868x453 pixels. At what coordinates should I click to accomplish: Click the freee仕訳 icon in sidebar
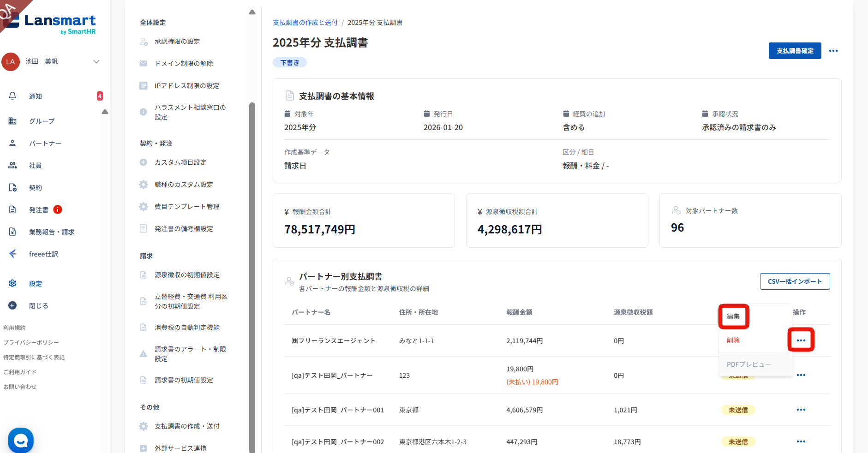[12, 254]
